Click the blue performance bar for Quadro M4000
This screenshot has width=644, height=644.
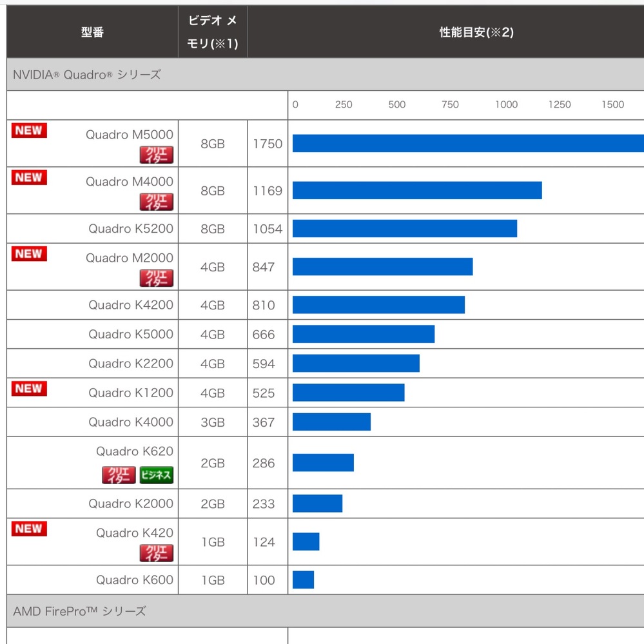pos(417,190)
